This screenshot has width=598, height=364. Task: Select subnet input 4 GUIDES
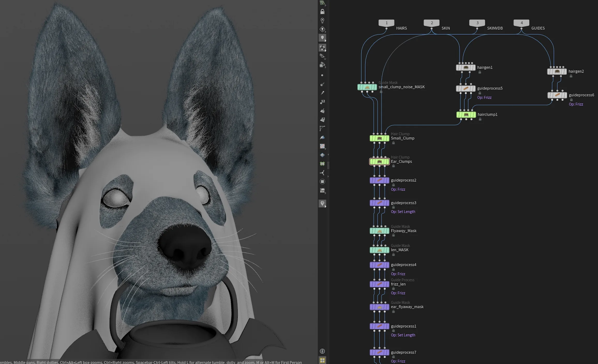point(521,23)
